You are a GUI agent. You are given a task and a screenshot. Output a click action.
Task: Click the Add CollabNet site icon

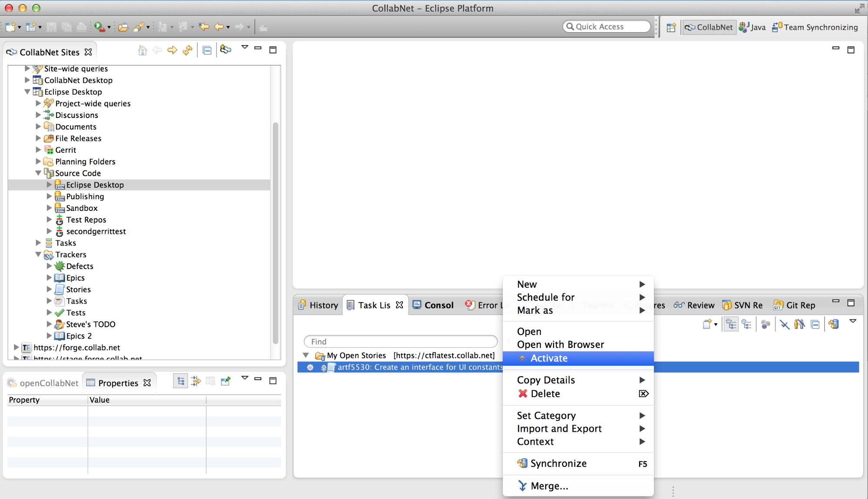click(225, 50)
